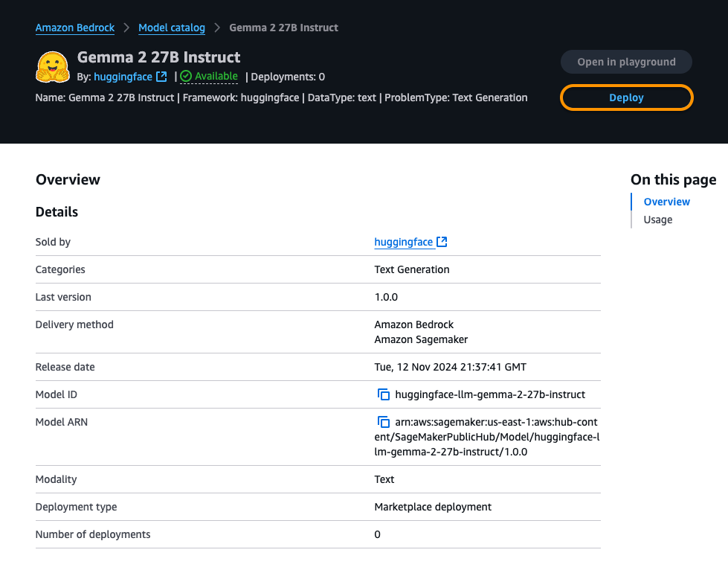Image resolution: width=728 pixels, height=573 pixels.
Task: Click the external link icon beside header huggingface
Action: point(161,77)
